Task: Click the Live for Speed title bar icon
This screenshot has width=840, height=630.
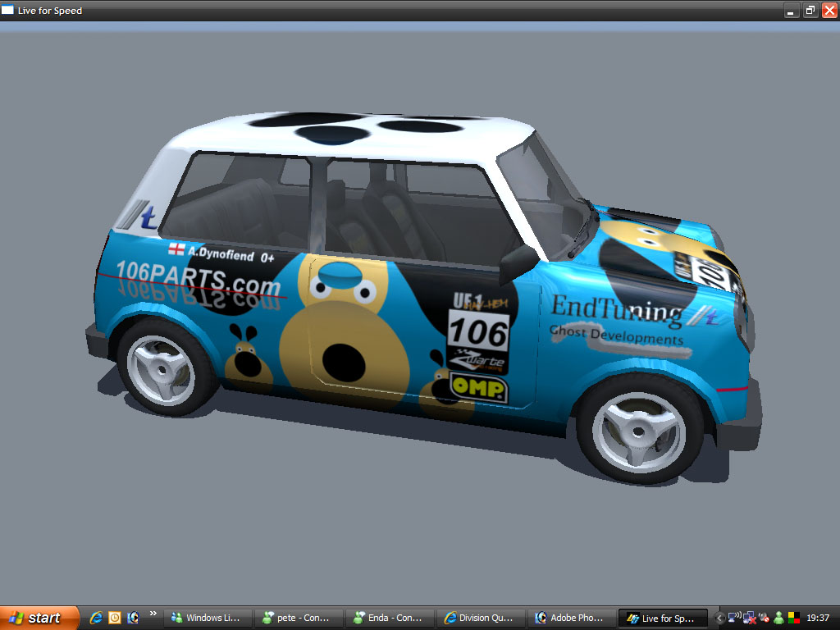Action: click(x=7, y=10)
